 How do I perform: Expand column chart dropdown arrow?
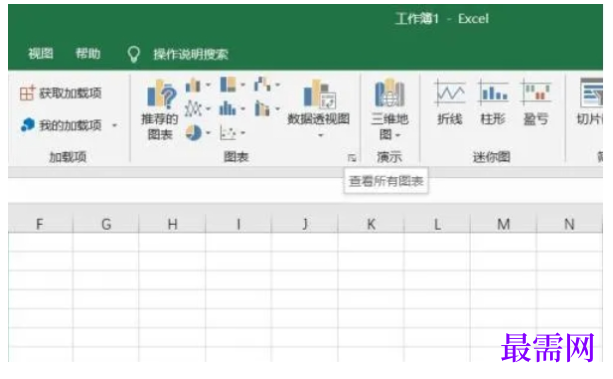click(208, 85)
